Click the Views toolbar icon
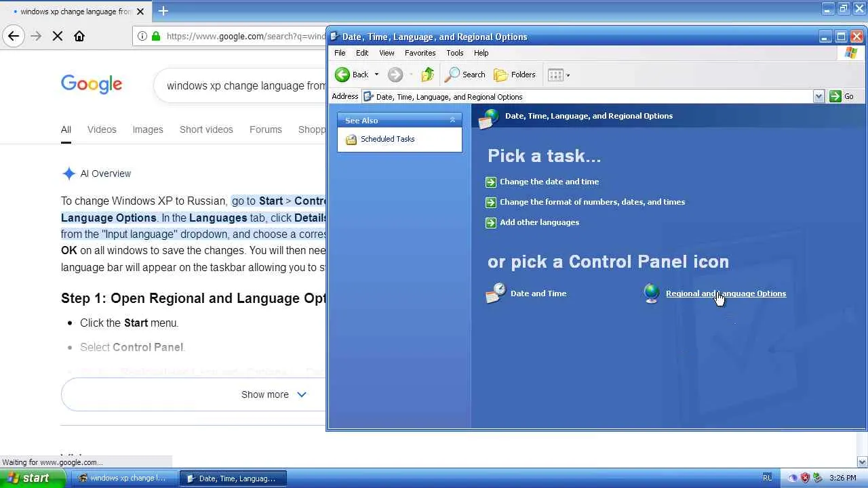This screenshot has height=488, width=868. point(555,75)
